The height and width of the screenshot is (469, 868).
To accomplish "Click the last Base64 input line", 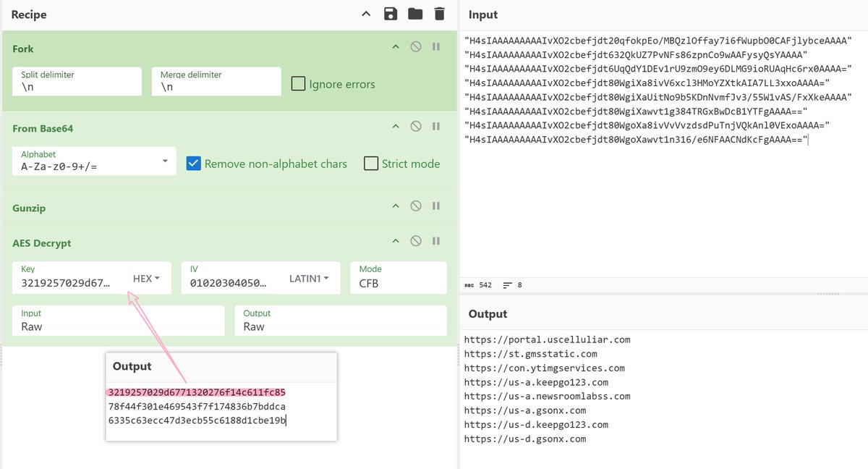I will [x=636, y=139].
